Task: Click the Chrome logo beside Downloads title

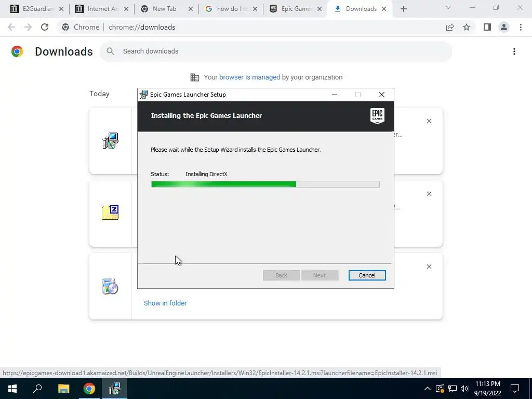Action: coord(17,51)
